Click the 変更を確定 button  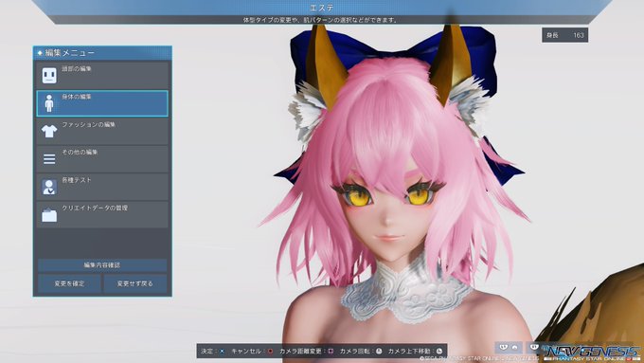click(69, 283)
